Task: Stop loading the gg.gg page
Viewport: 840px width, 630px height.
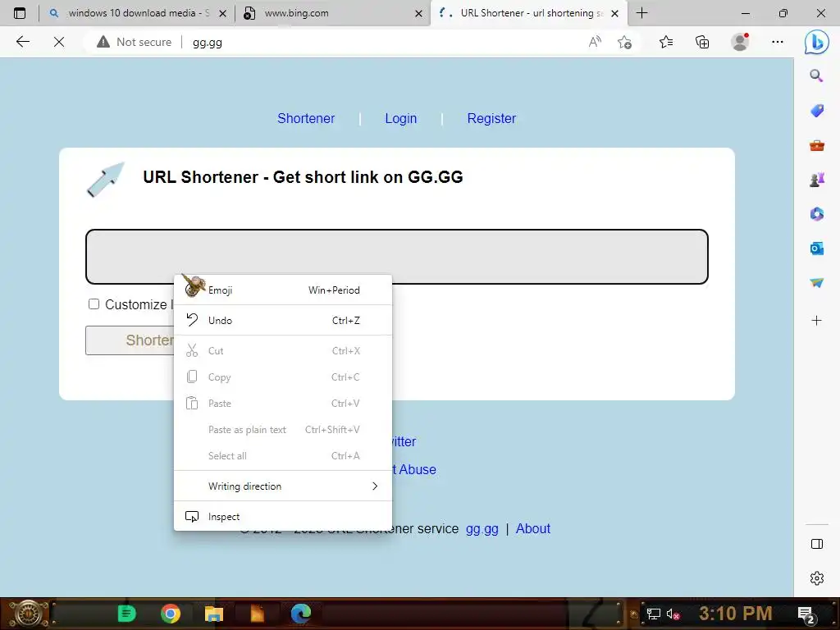Action: (59, 42)
